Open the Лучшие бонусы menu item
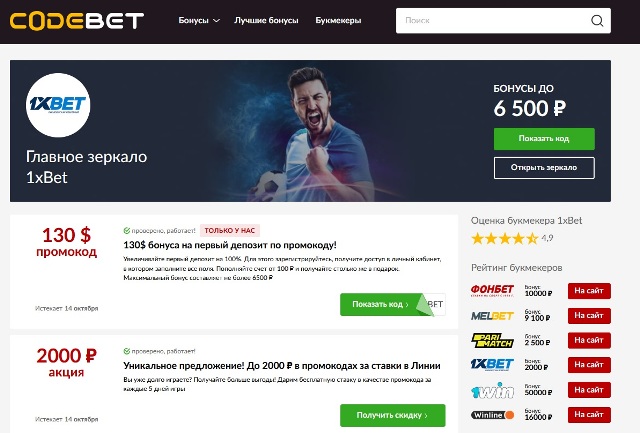640x433 pixels. coord(266,20)
